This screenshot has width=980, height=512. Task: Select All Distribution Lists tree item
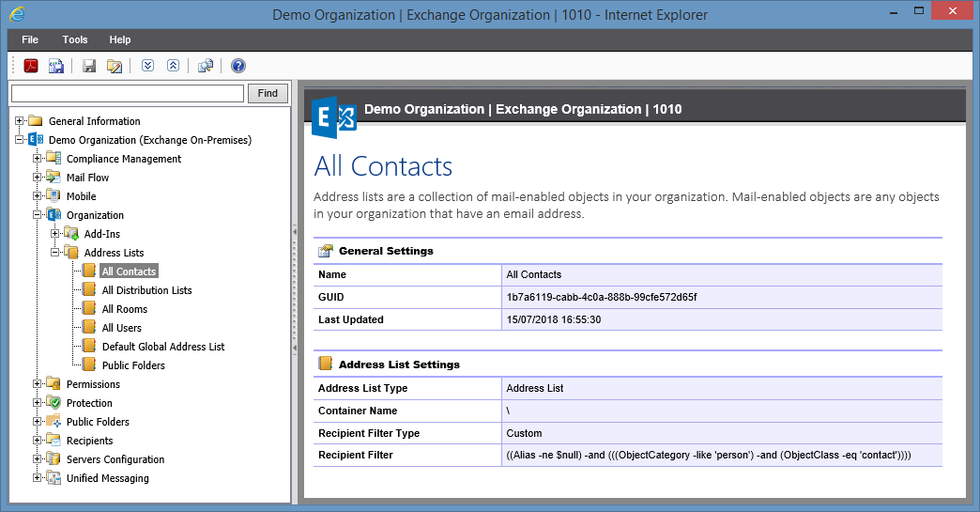(146, 290)
